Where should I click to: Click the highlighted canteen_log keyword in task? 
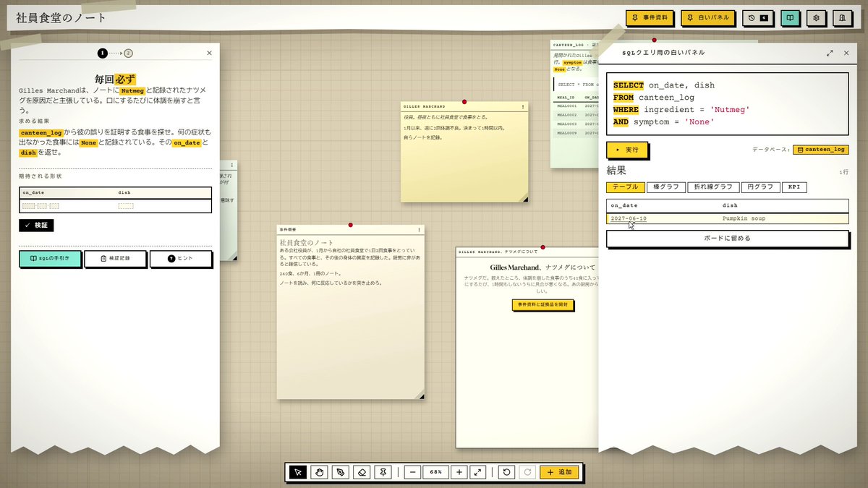41,133
